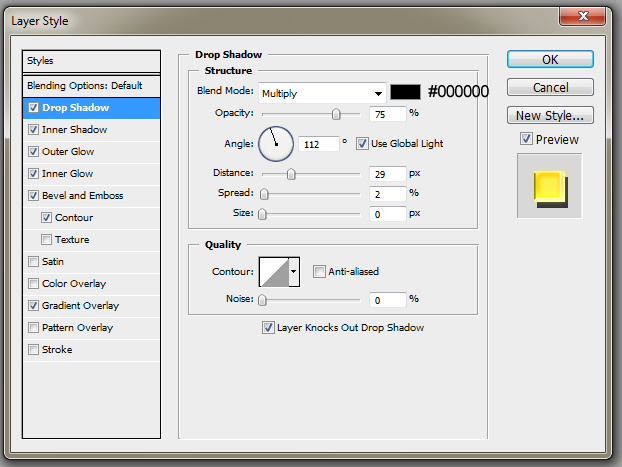
Task: Enable the Color Overlay checkbox
Action: click(33, 283)
